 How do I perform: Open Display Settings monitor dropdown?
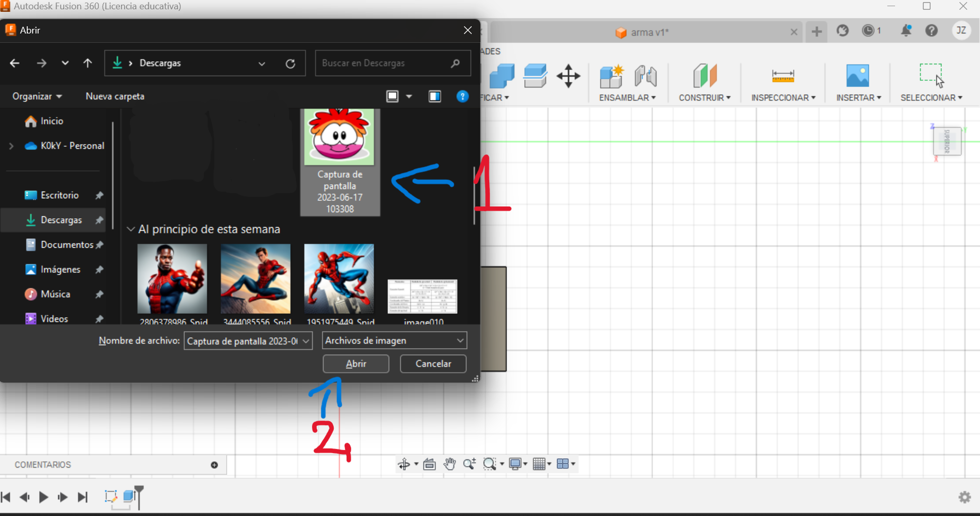pos(518,465)
